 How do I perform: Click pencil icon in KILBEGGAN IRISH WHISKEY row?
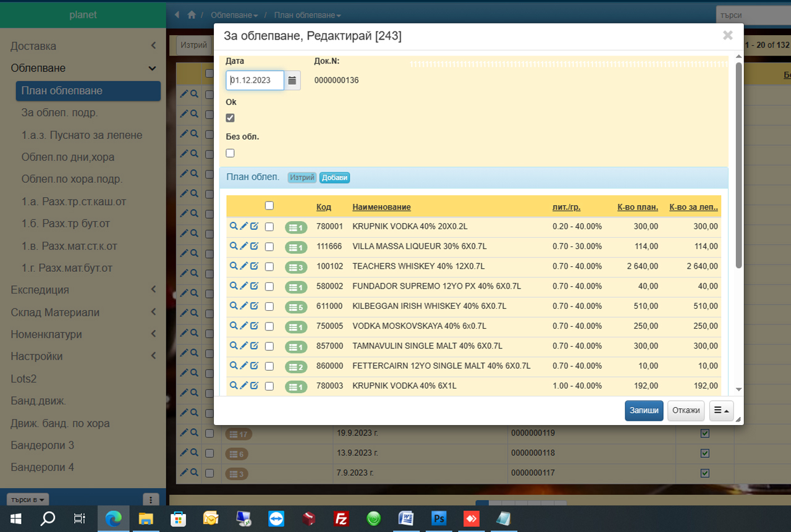[x=243, y=306]
